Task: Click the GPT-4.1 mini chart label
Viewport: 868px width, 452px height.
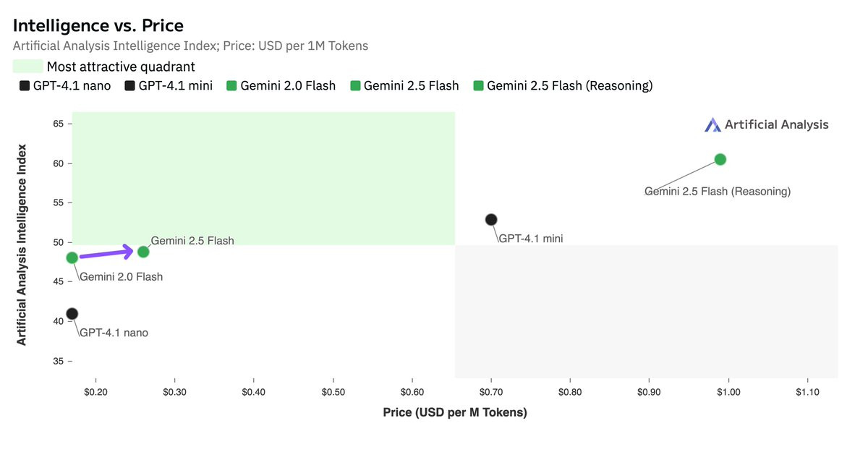Action: tap(531, 239)
